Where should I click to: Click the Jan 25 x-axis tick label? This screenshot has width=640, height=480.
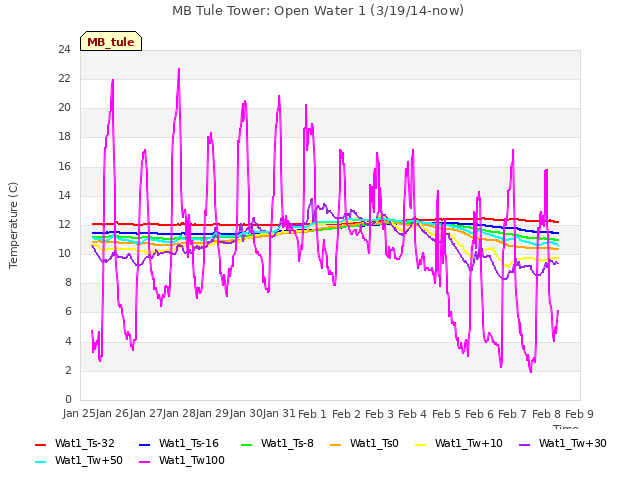tap(79, 414)
